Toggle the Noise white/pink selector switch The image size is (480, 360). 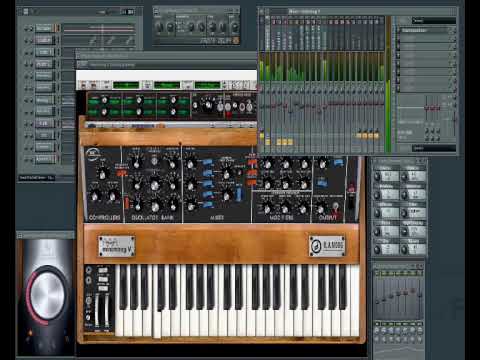tap(239, 194)
